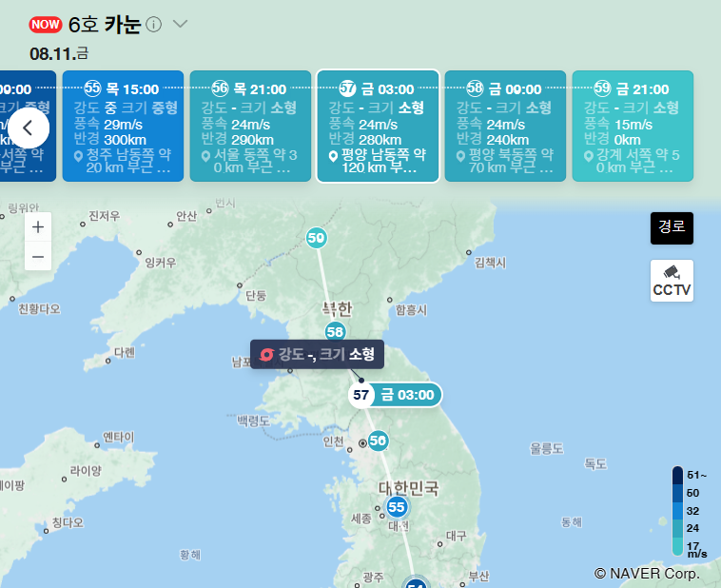
Task: Toggle the 경로 route button
Action: [672, 228]
